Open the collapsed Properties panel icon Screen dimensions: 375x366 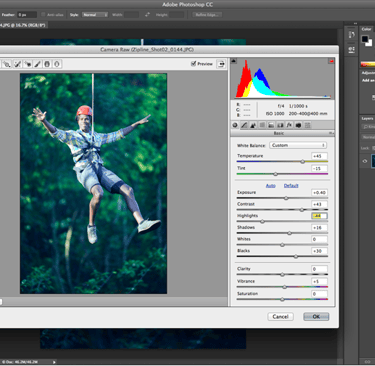[351, 49]
